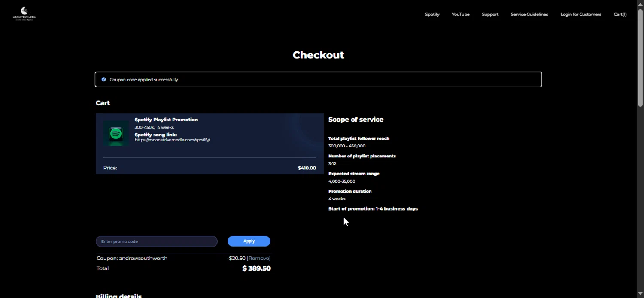Click the -$20.50 discount amount
Screen dimensions: 644x298
(236, 258)
